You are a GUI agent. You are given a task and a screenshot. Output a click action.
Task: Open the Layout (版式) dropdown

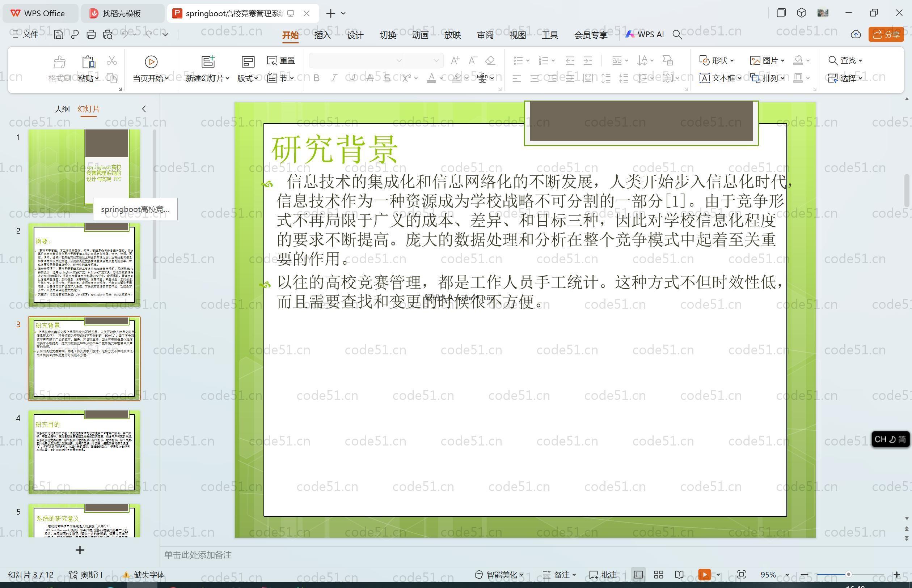(247, 78)
